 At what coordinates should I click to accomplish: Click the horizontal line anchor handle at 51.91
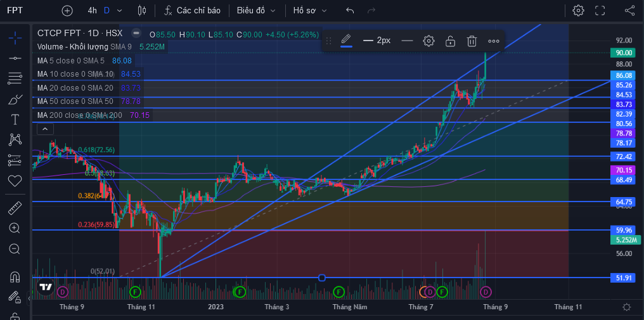click(x=322, y=278)
